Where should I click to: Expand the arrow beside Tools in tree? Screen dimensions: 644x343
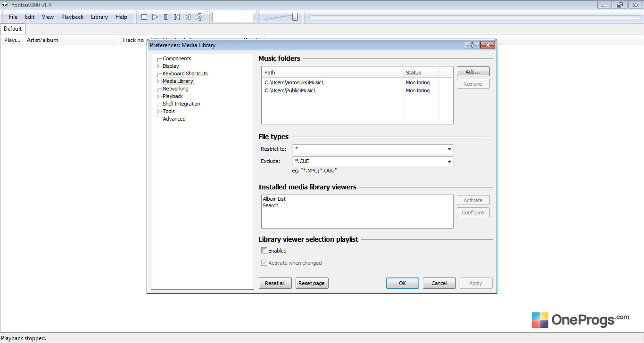click(158, 112)
